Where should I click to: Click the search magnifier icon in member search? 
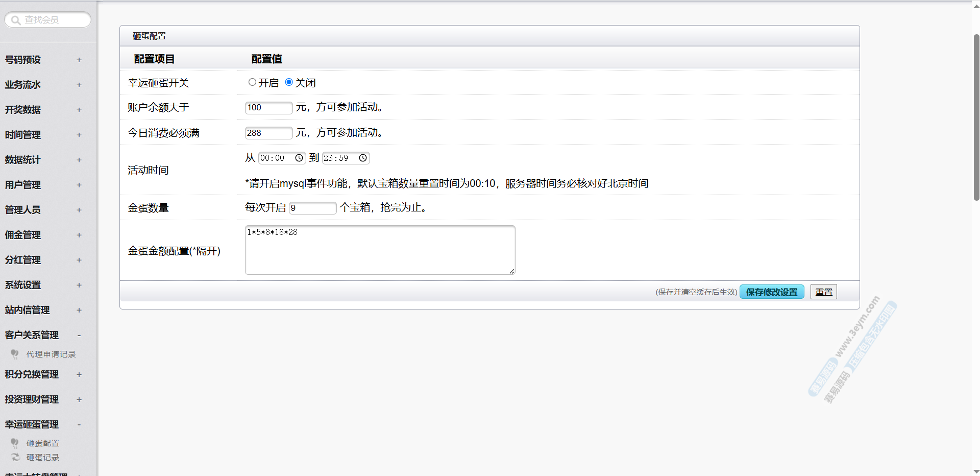16,20
